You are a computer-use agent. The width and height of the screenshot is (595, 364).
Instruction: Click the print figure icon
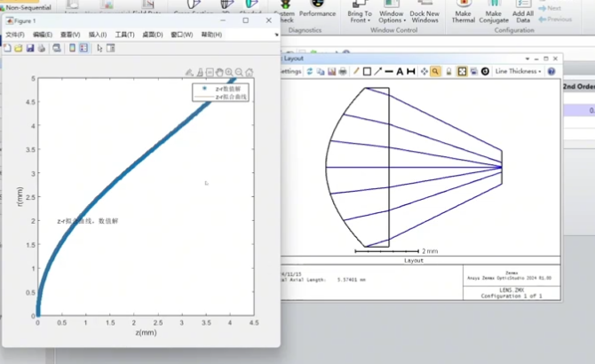click(41, 48)
